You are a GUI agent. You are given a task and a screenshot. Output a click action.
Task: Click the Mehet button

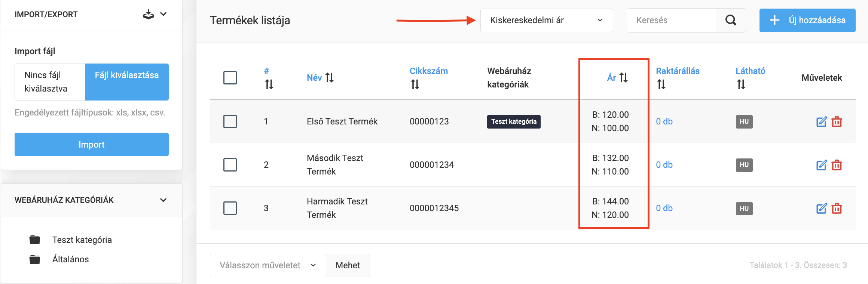click(348, 265)
